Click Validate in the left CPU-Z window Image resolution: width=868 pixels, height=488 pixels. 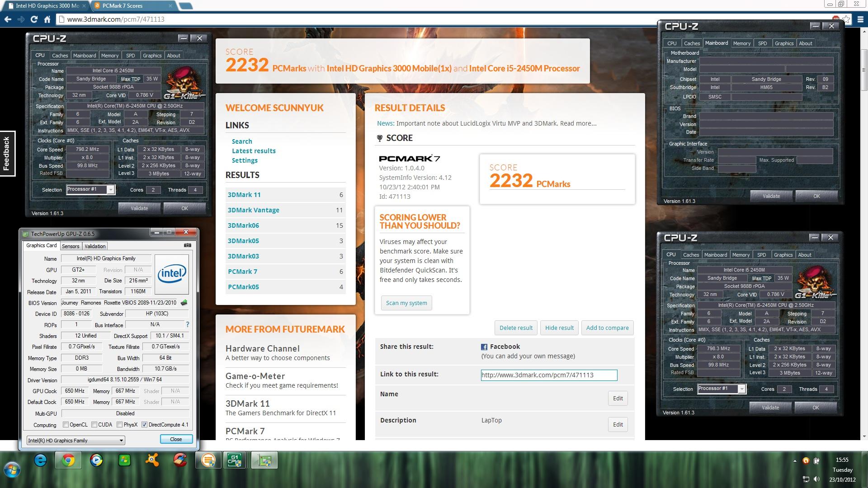click(139, 208)
